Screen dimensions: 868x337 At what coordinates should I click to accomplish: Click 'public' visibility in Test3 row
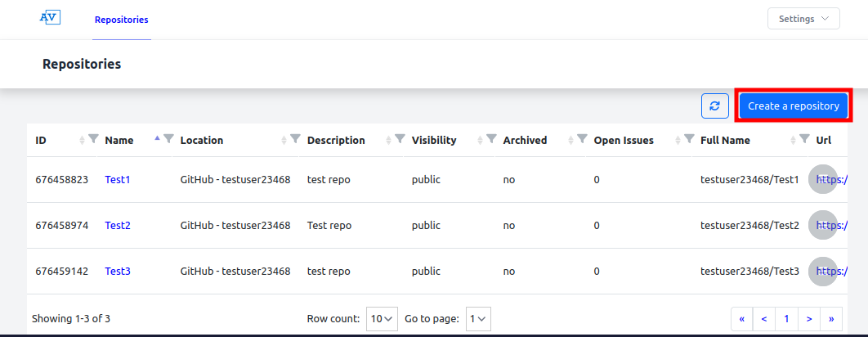[x=426, y=272]
